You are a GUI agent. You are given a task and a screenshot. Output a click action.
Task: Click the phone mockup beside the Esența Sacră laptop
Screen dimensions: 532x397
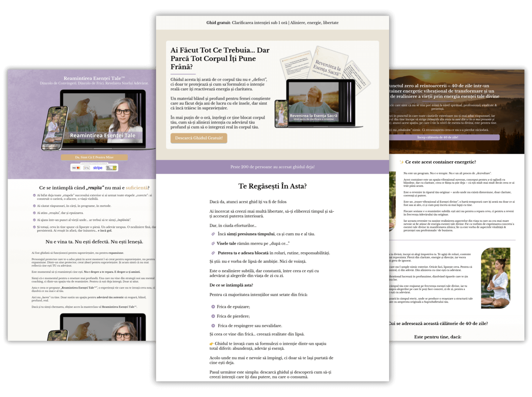tap(282, 114)
